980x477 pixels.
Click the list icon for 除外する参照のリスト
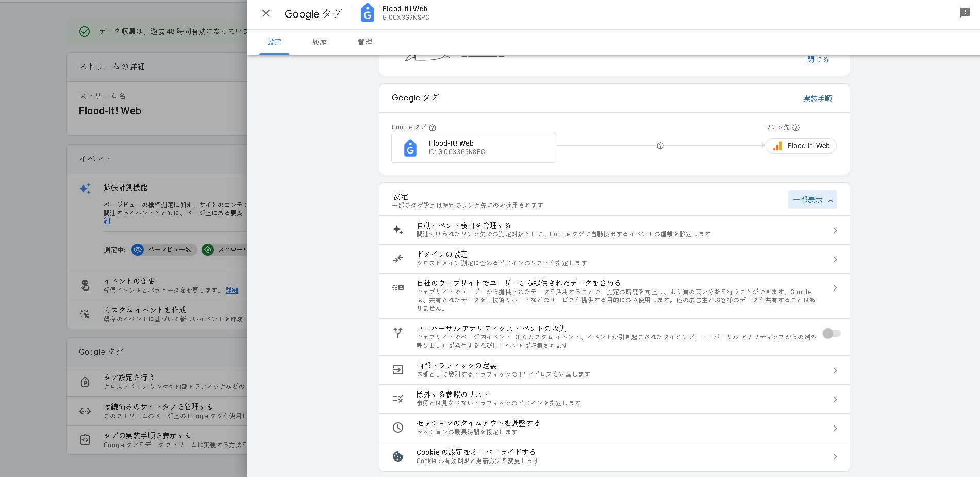pyautogui.click(x=398, y=399)
